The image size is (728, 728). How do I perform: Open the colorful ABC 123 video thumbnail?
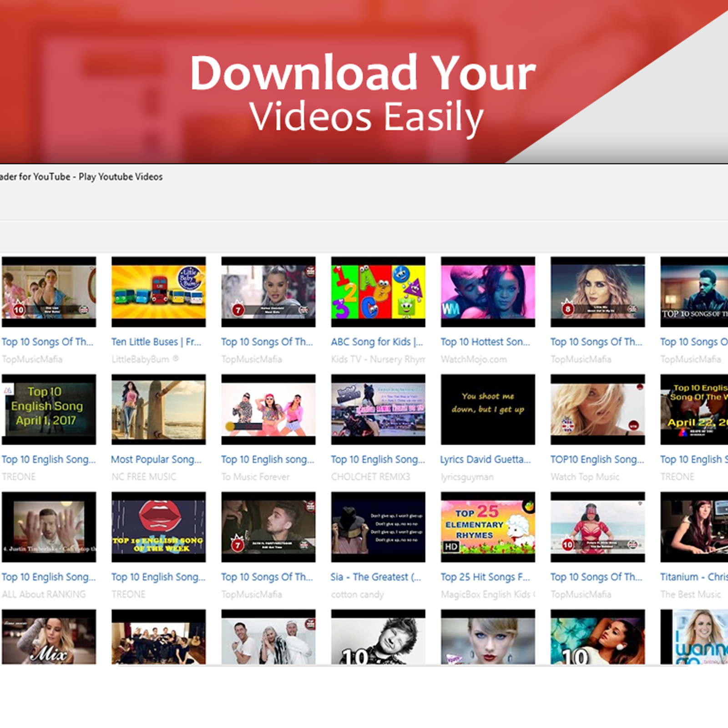click(378, 292)
